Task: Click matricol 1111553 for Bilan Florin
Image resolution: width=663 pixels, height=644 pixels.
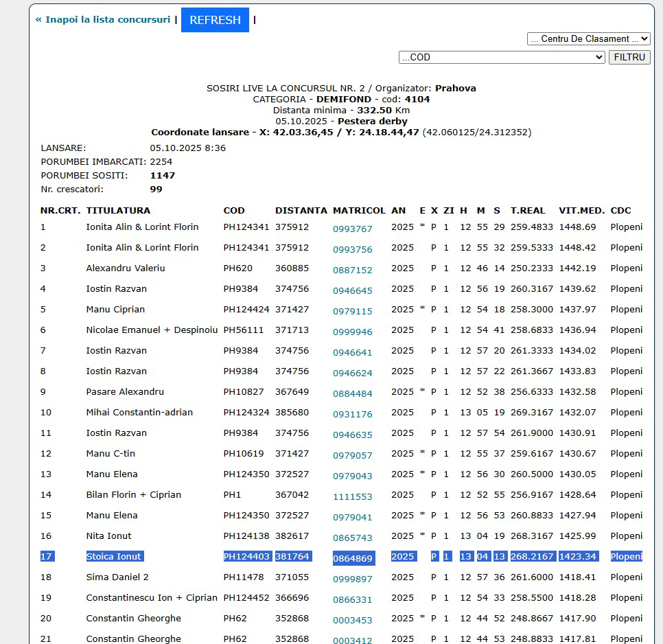Action: [352, 497]
